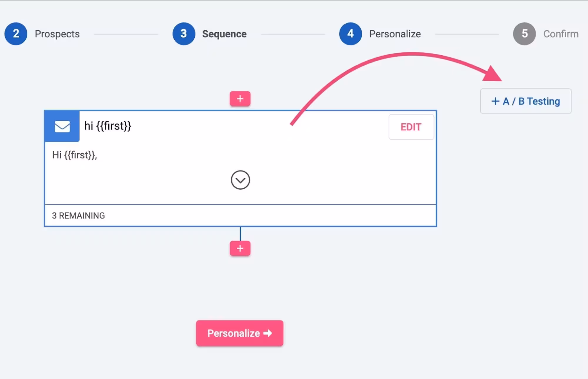Screen dimensions: 588x379
Task: Add a step below the email card
Action: point(240,248)
